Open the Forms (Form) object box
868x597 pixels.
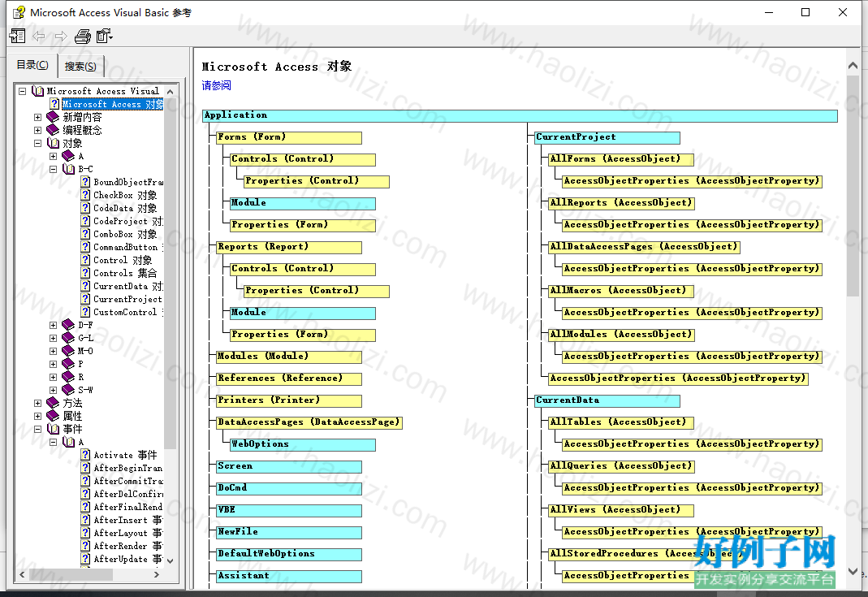point(289,137)
